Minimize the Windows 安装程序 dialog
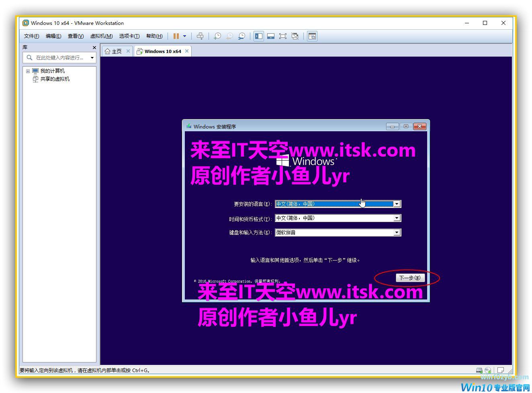Viewport: 532px width, 393px height. 393,126
